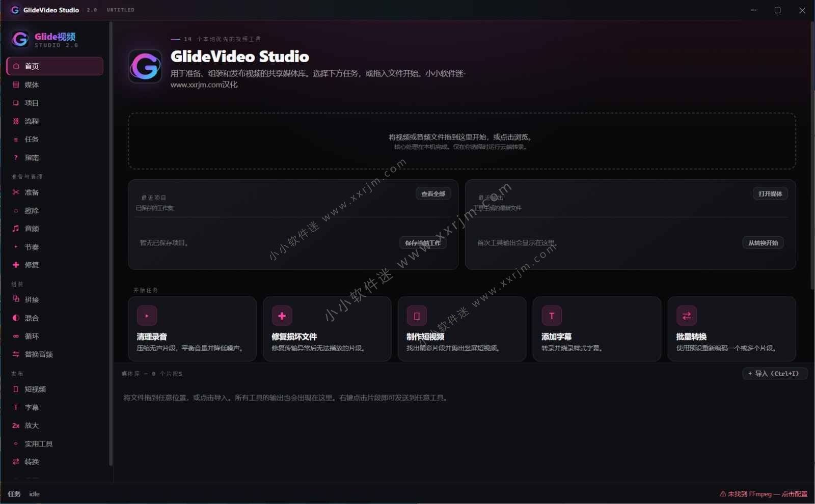The width and height of the screenshot is (815, 504).
Task: Click the FFmpeg not found warning link
Action: [x=764, y=494]
